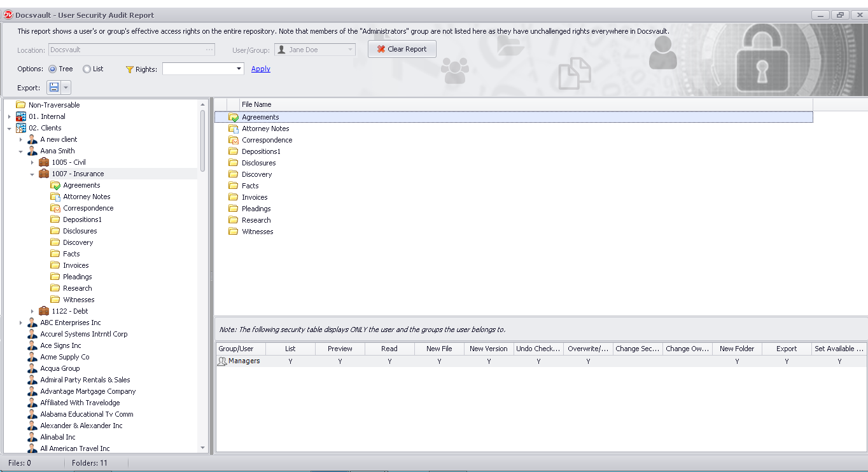Click the Docsvault application logo icon
The image size is (868, 472).
[x=8, y=15]
